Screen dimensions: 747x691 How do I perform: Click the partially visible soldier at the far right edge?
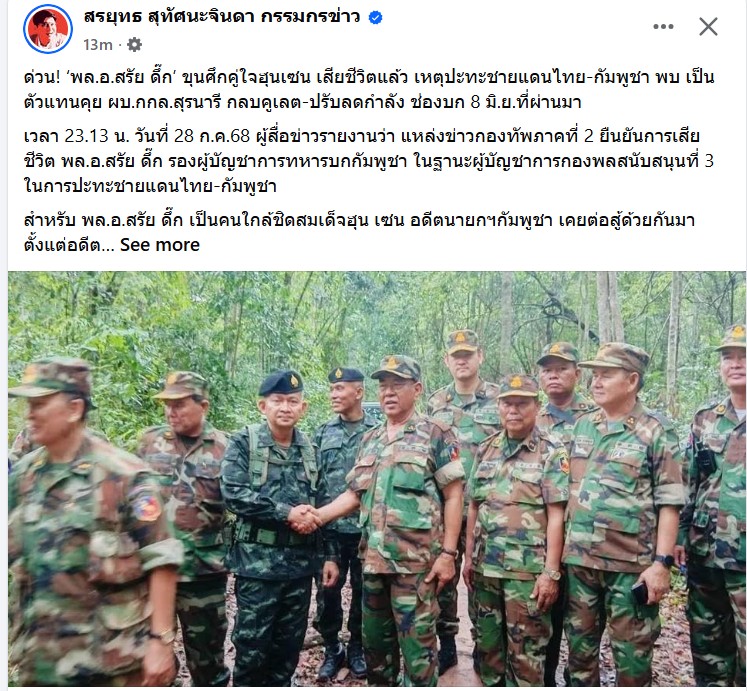click(719, 505)
